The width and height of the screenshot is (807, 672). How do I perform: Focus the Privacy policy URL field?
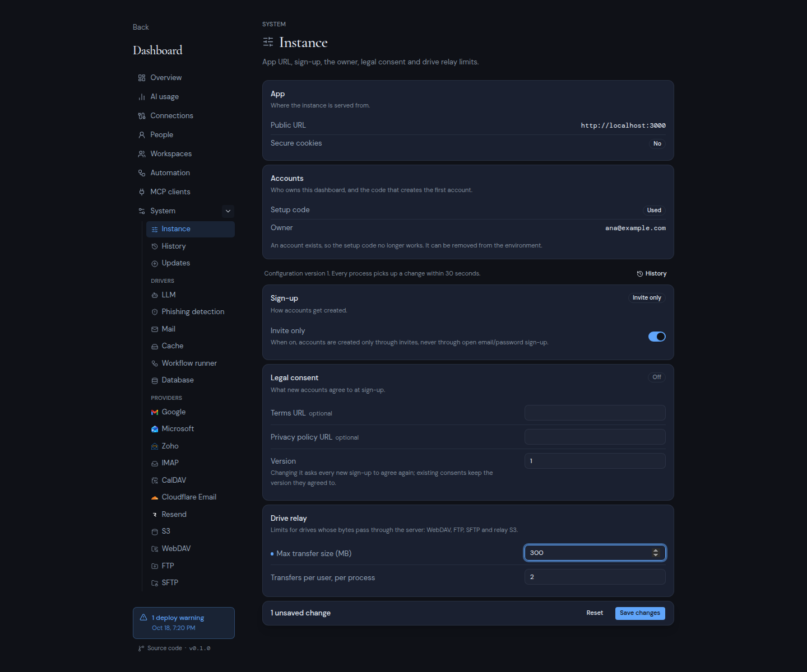click(x=595, y=437)
